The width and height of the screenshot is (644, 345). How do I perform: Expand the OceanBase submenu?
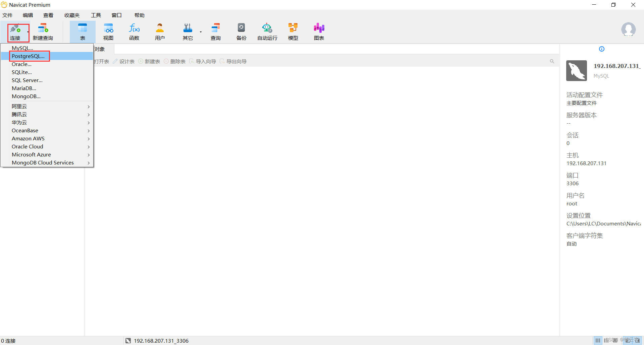click(47, 130)
